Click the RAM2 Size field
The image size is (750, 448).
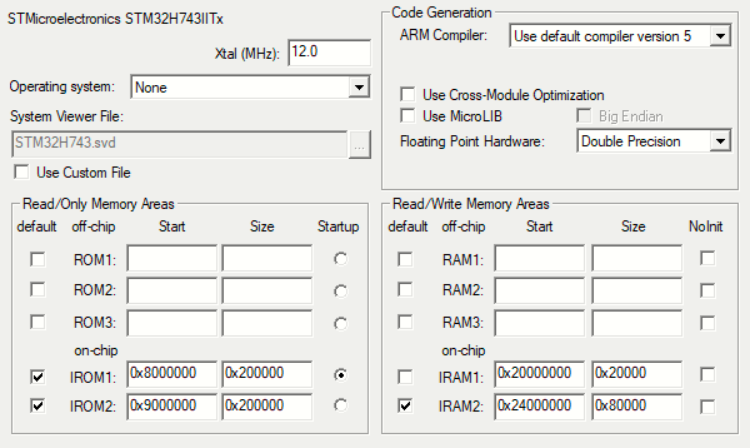coord(637,291)
